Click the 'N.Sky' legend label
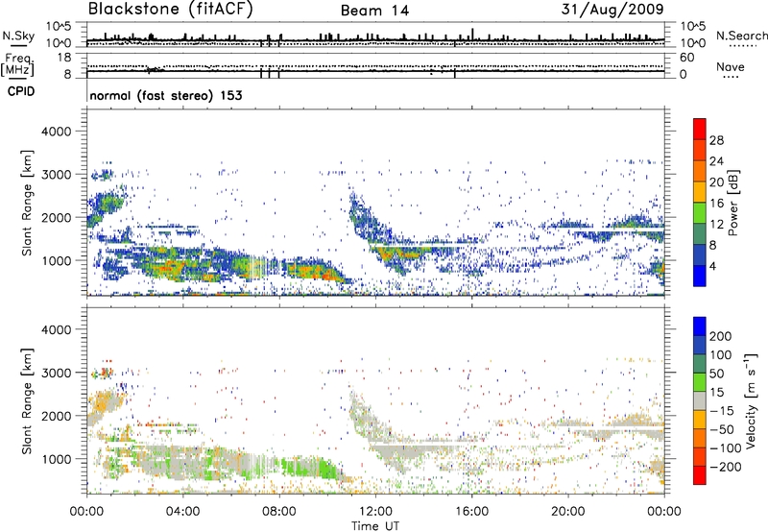 tap(18, 36)
